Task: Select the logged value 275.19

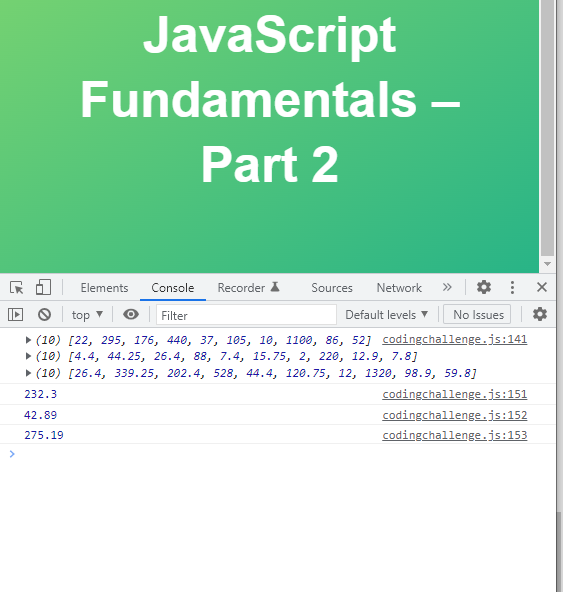Action: coord(44,435)
